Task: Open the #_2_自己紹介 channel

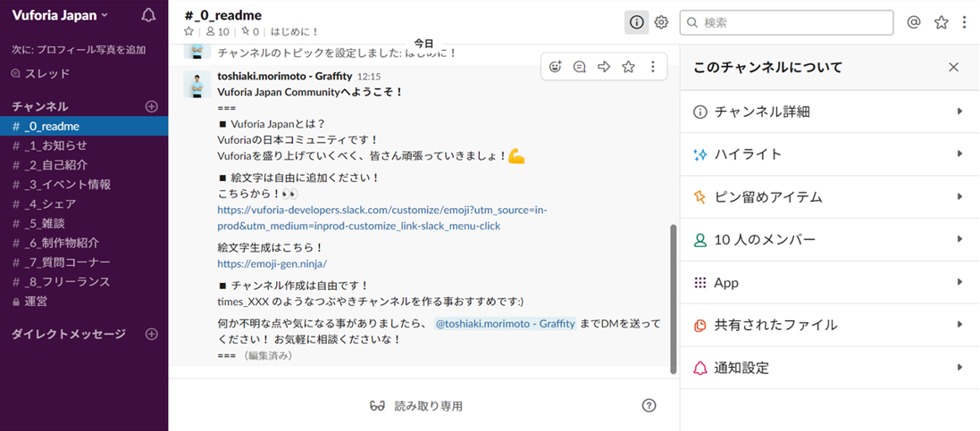Action: coord(84,165)
